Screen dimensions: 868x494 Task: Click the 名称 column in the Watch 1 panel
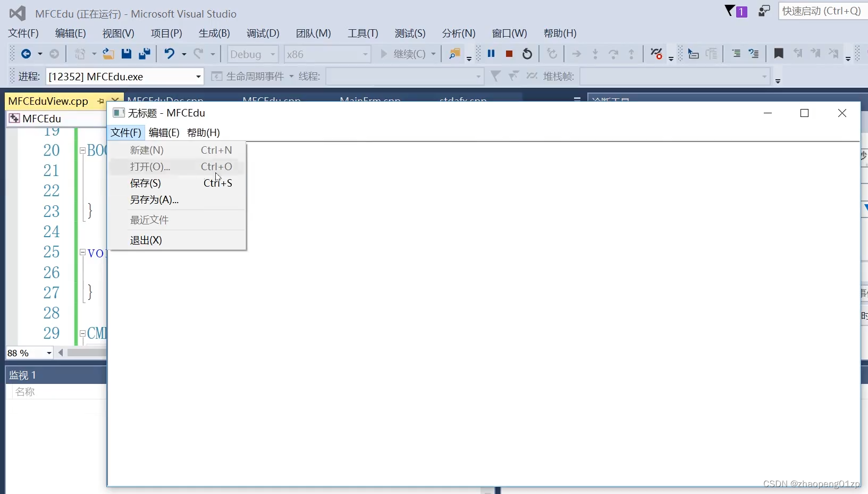(x=25, y=392)
